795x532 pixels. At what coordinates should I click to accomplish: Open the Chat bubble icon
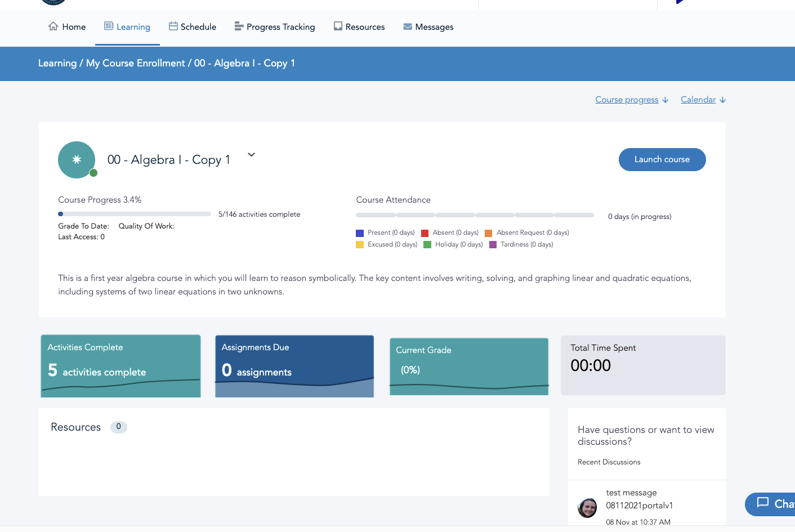click(763, 503)
